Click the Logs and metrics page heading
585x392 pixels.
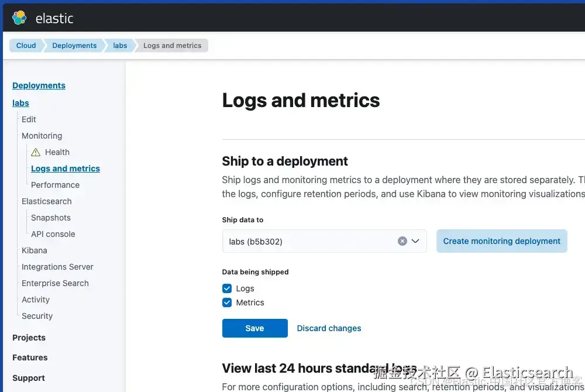[x=301, y=100]
